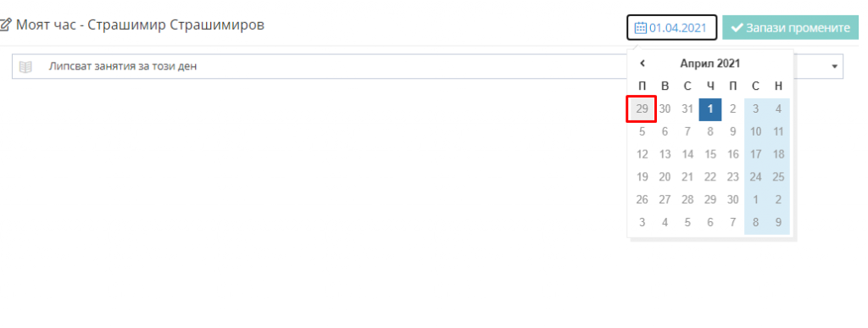The width and height of the screenshot is (868, 328).
Task: Open the 01.04.2021 date picker field
Action: tap(672, 28)
